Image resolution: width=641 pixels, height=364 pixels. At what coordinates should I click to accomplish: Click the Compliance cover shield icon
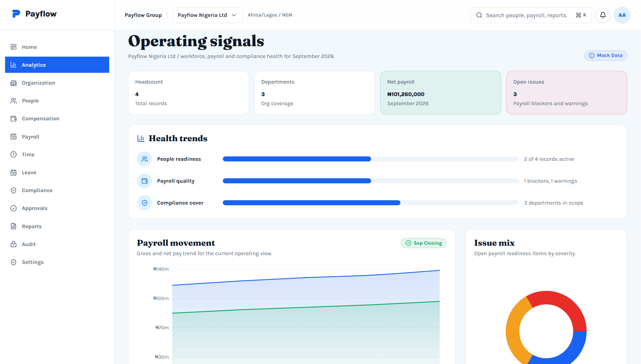(145, 203)
